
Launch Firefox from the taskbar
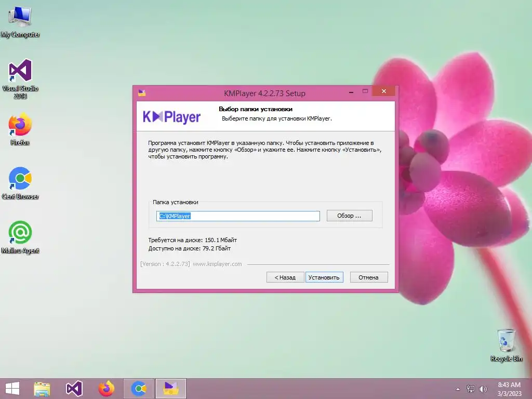pos(106,389)
